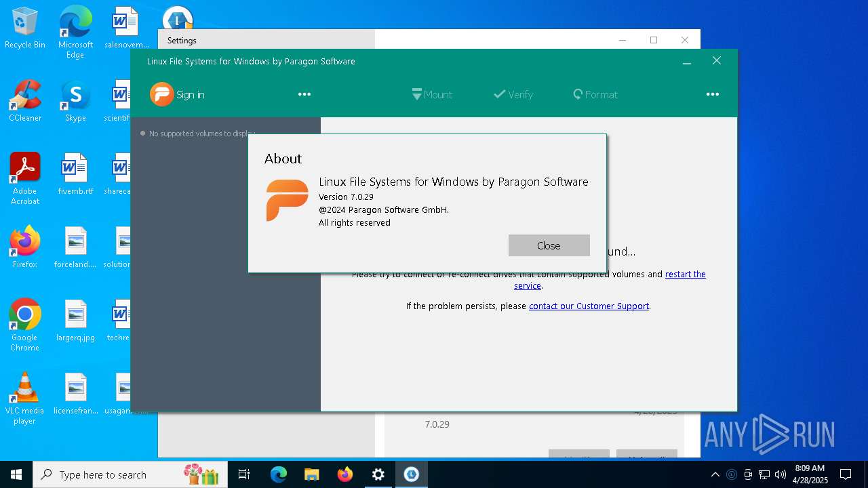Select the Verify toolbar action
Image resolution: width=868 pixels, height=488 pixels.
tap(513, 95)
